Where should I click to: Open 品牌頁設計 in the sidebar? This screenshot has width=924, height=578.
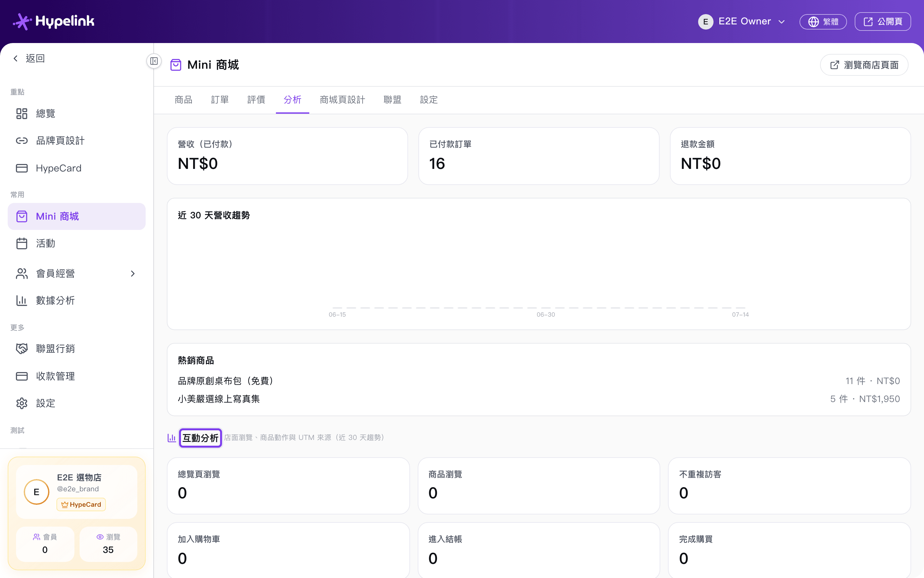click(77, 141)
